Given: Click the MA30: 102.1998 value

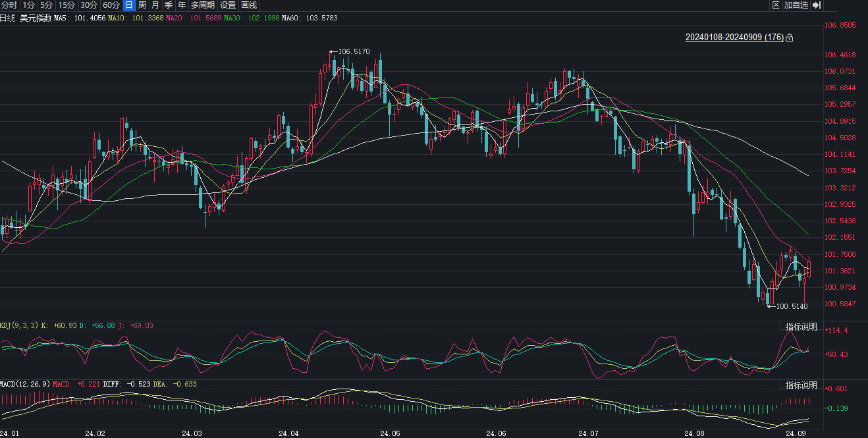Looking at the screenshot, I should [x=252, y=18].
